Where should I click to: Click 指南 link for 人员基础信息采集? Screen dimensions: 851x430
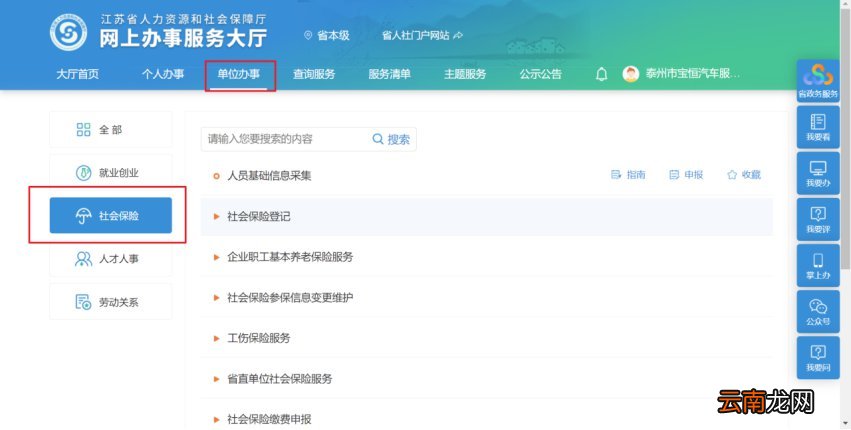[x=636, y=175]
